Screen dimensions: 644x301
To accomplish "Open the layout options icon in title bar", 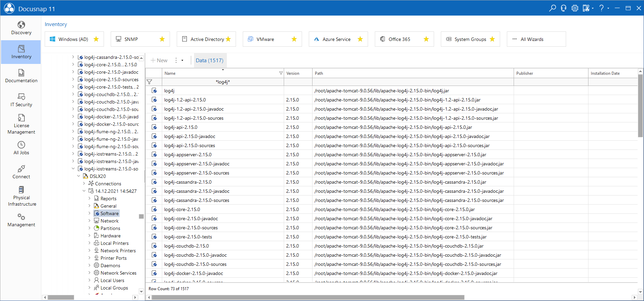I will point(586,8).
